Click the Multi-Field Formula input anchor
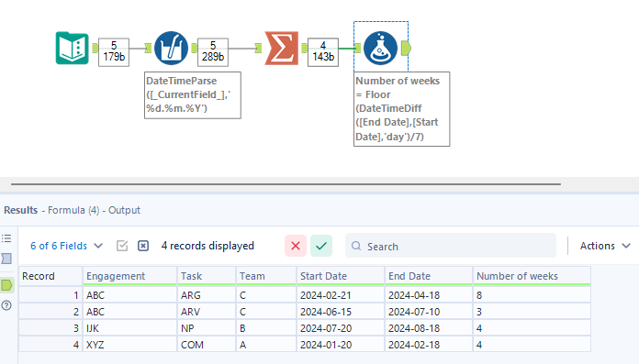Image resolution: width=639 pixels, height=364 pixels. click(x=149, y=48)
